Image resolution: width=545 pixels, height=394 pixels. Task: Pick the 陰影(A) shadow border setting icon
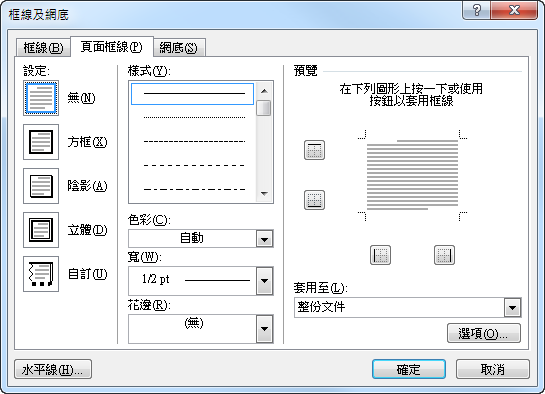pos(41,186)
